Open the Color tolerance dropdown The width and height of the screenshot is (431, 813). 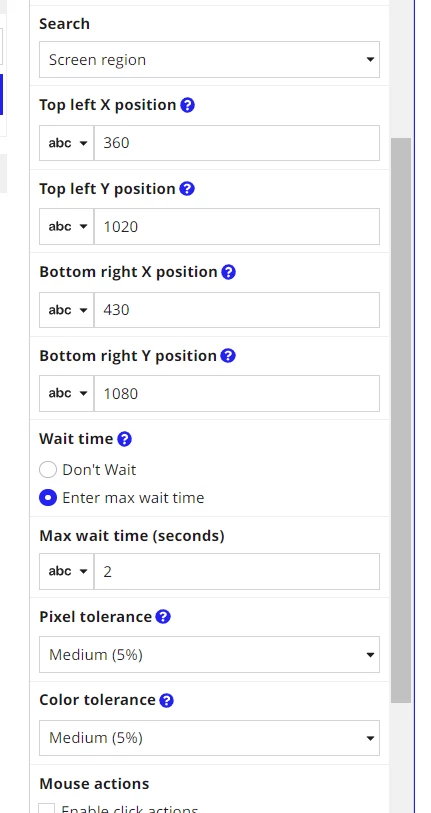pyautogui.click(x=209, y=738)
